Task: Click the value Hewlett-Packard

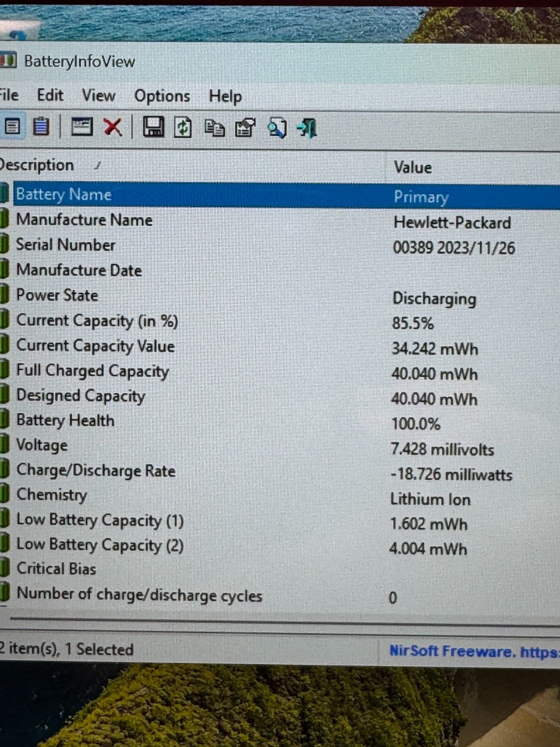Action: (452, 223)
